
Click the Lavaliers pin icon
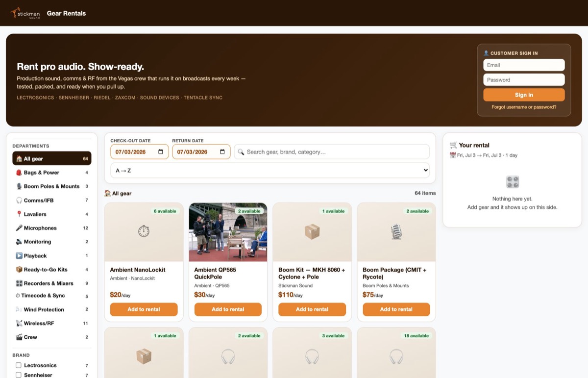pos(19,214)
